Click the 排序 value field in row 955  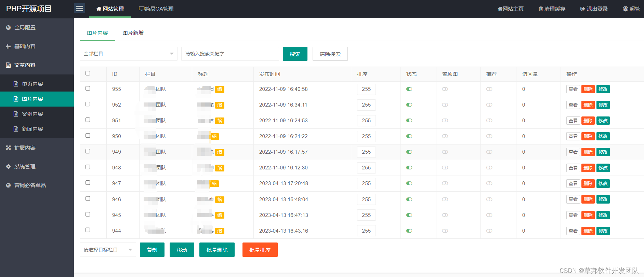(x=366, y=89)
